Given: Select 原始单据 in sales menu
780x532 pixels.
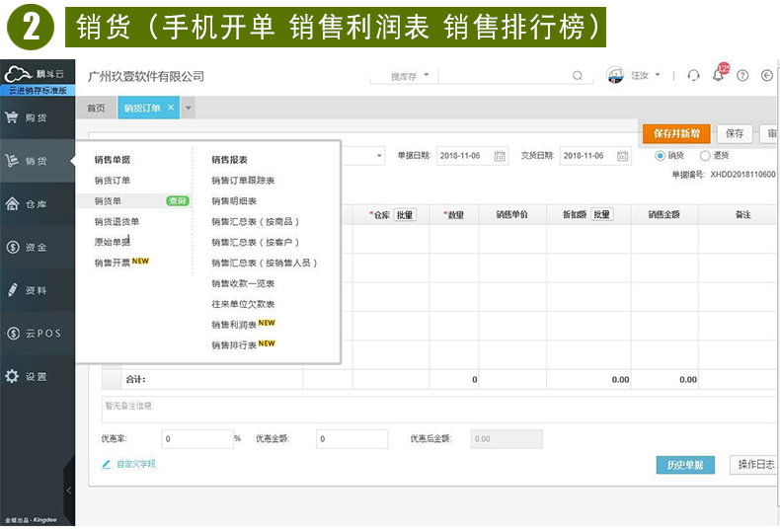Looking at the screenshot, I should [113, 242].
